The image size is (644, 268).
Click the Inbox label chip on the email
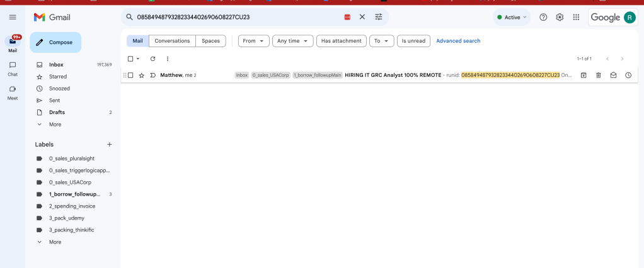point(242,75)
